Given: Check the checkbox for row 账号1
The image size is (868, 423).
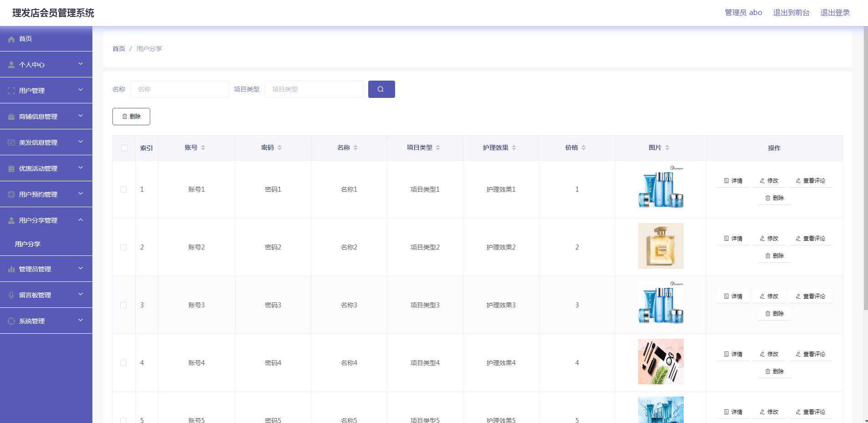Looking at the screenshot, I should coord(123,189).
